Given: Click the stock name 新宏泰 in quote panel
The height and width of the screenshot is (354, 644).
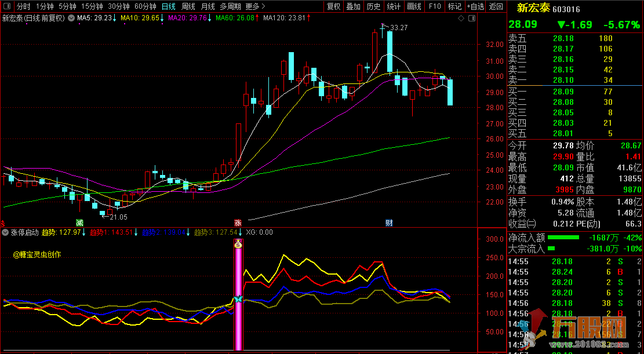Looking at the screenshot, I should tap(533, 8).
